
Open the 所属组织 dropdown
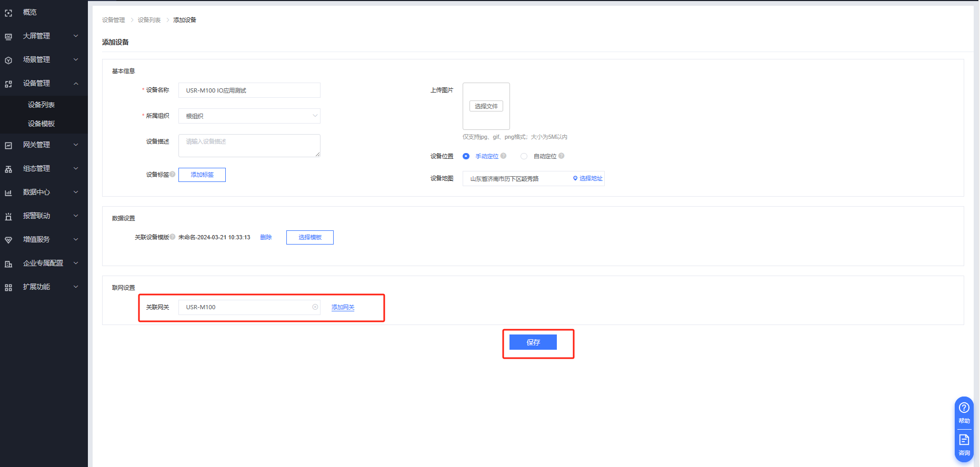point(249,116)
